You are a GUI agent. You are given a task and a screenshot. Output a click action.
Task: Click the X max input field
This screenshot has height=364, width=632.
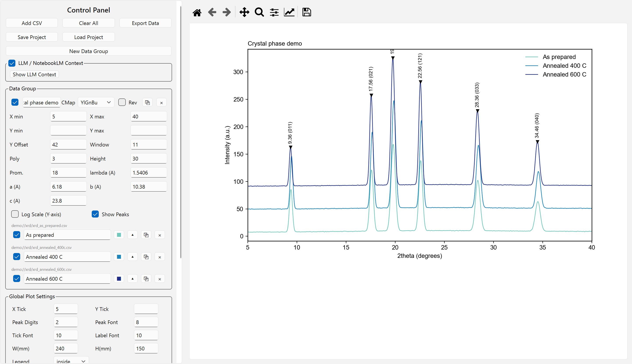149,116
